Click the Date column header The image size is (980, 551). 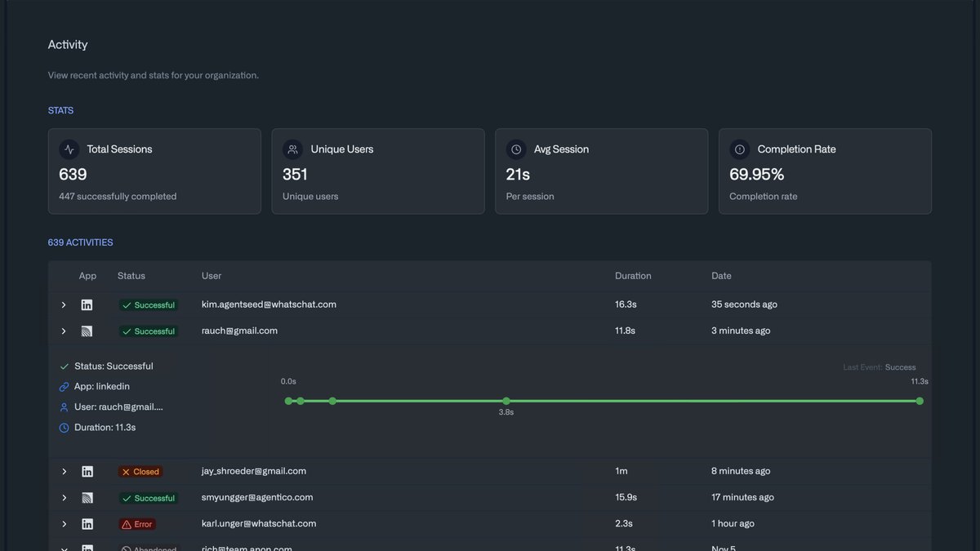tap(721, 276)
